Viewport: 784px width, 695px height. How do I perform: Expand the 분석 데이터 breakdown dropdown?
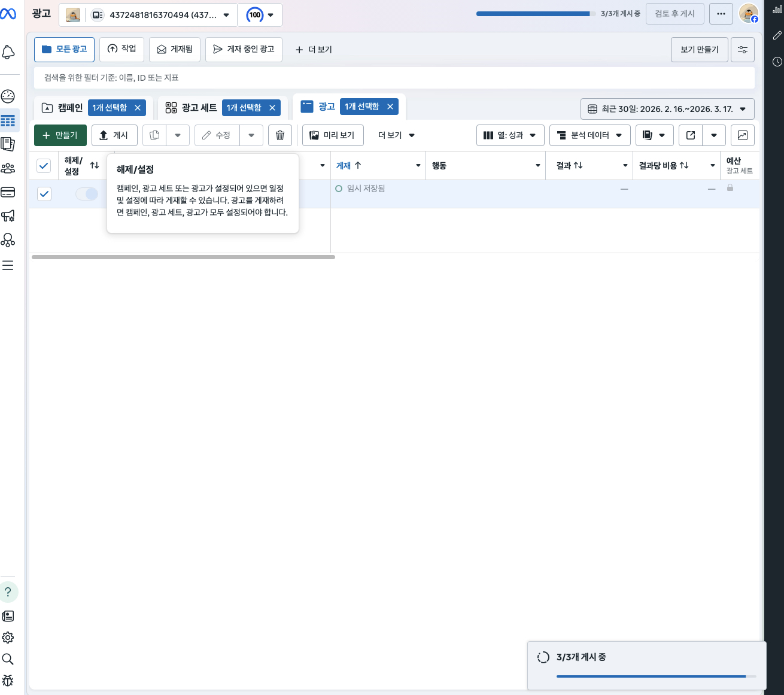[589, 135]
